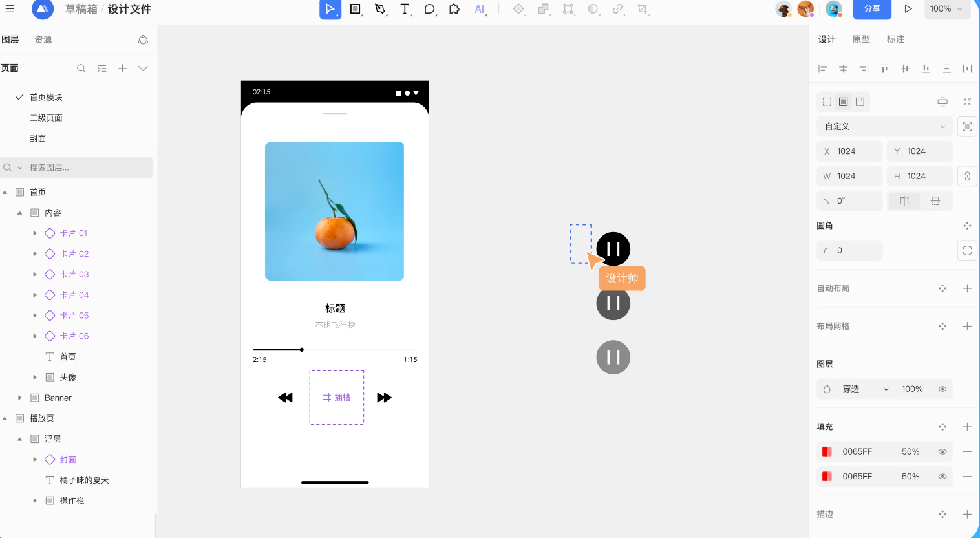Click the component library icon beside 资源
Screen dimensions: 980x538
coord(143,39)
